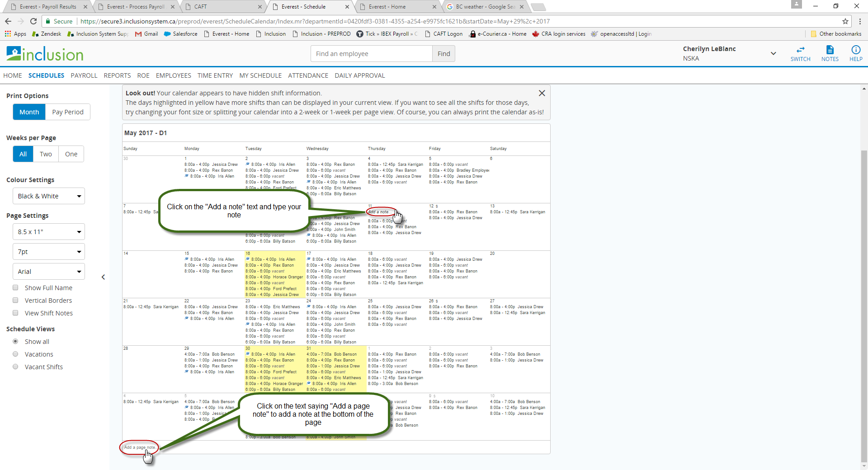Open the HOME menu item
The image size is (868, 470).
coord(13,75)
